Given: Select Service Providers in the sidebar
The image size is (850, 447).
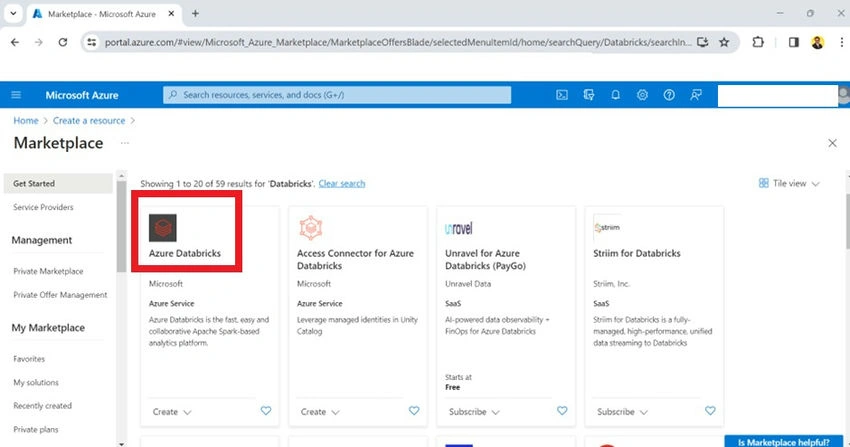Looking at the screenshot, I should tap(43, 207).
